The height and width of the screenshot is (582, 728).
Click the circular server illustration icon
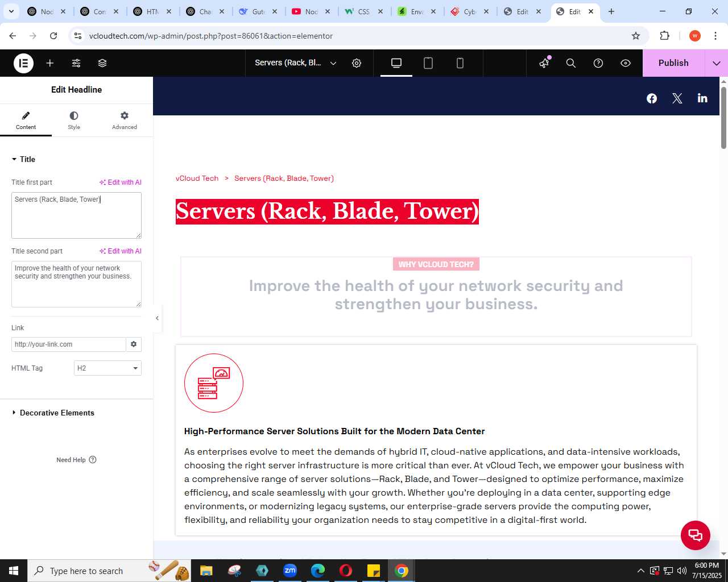click(214, 383)
